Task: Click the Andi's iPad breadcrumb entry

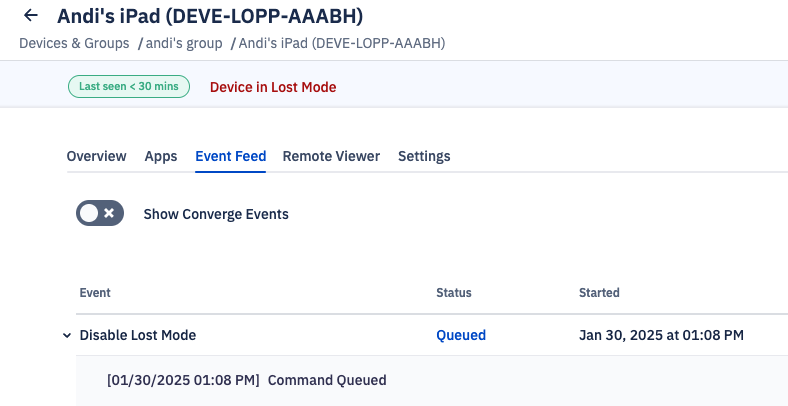Action: (341, 43)
